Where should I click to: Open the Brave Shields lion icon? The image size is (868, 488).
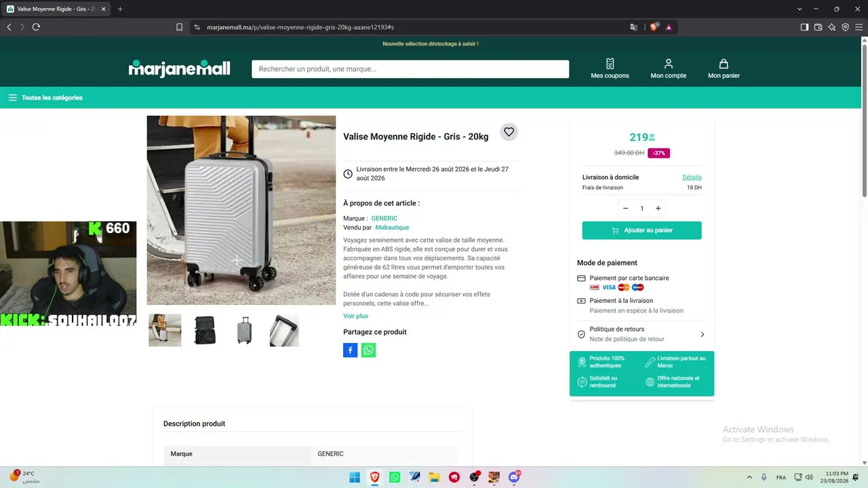click(654, 27)
